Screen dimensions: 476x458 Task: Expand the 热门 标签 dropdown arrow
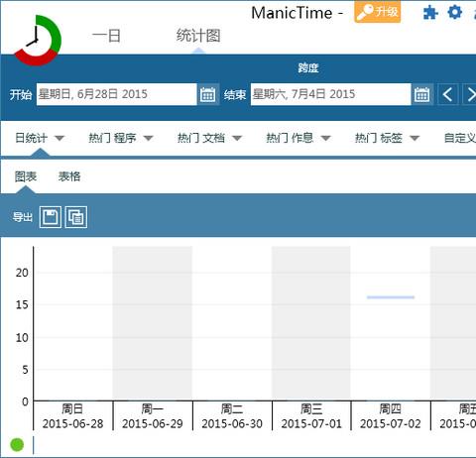click(x=415, y=138)
